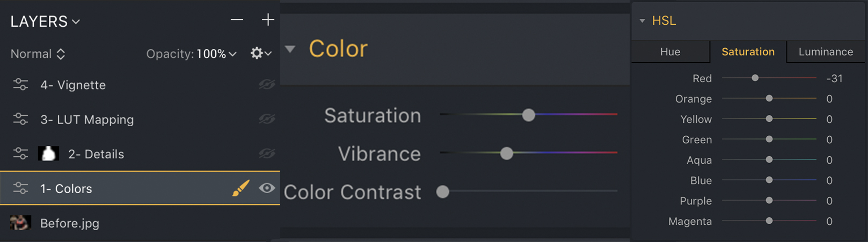868x242 pixels.
Task: Select the brush icon on Colors layer
Action: pos(240,188)
